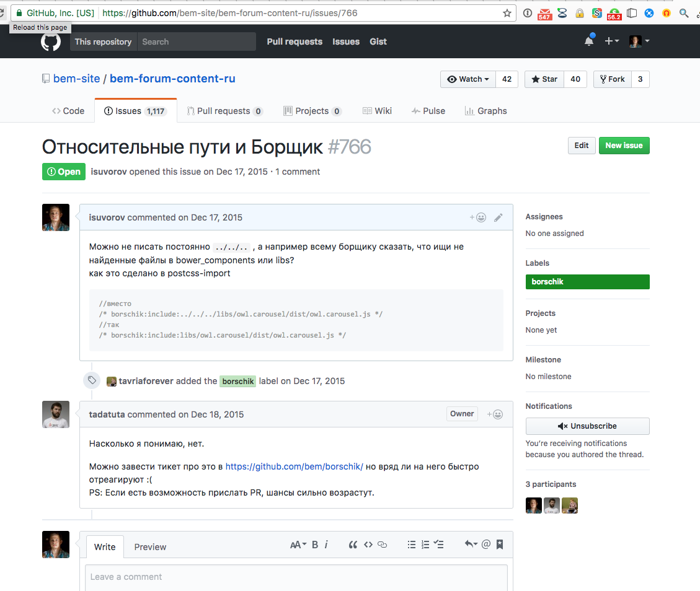Add reaction to tadatuta's comment
Image resolution: width=700 pixels, height=591 pixels.
[x=495, y=414]
